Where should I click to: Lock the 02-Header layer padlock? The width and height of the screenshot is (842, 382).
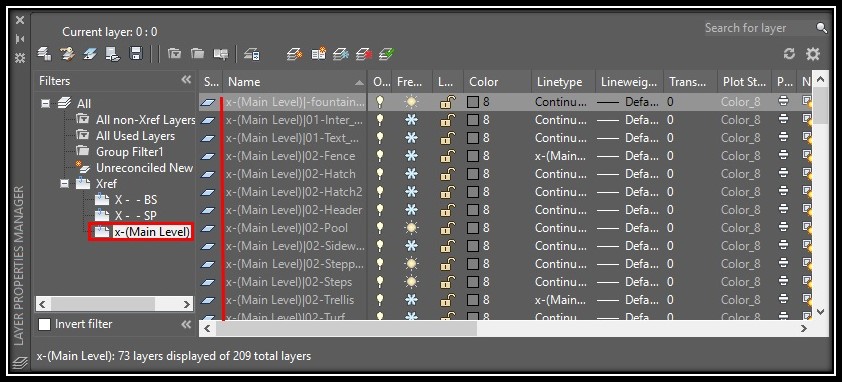pos(447,210)
